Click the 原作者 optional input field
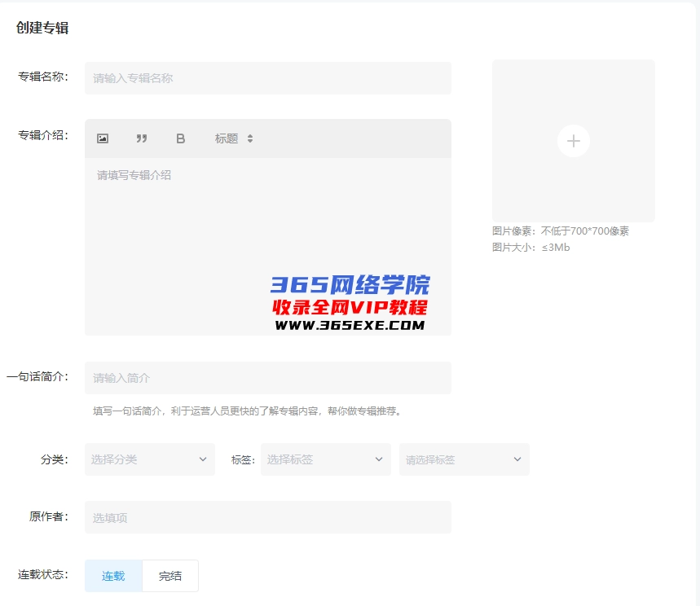The image size is (700, 606). point(267,517)
